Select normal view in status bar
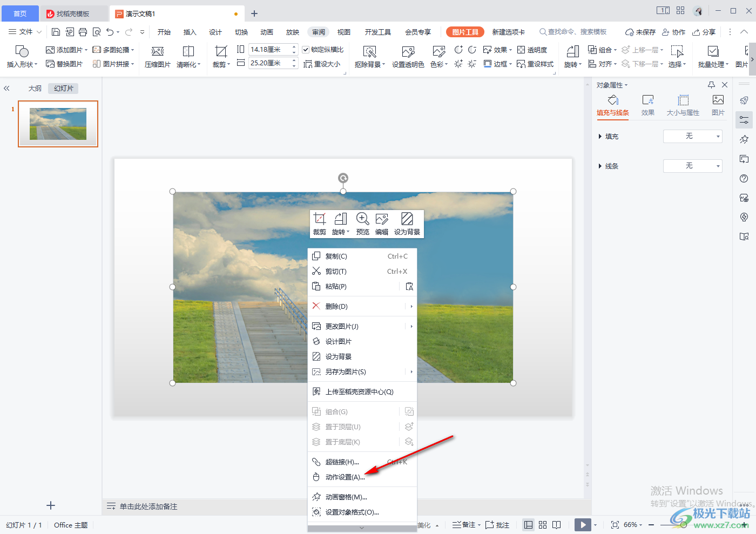 click(529, 525)
